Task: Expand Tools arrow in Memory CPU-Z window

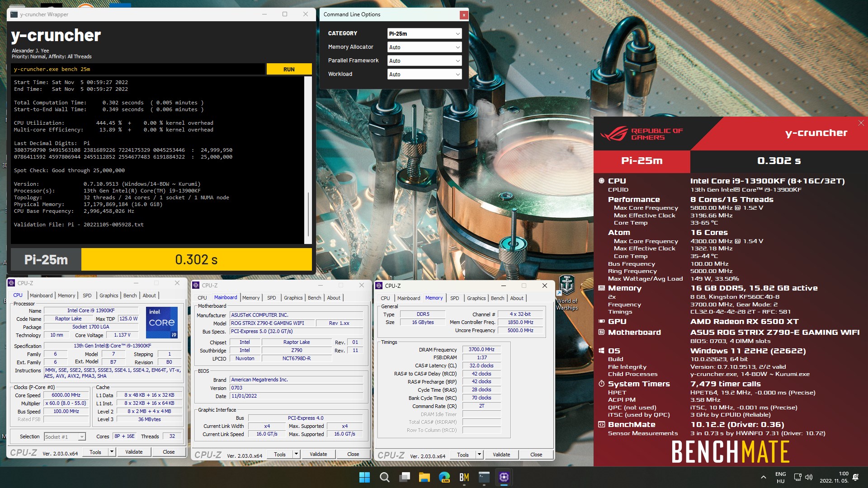Action: (x=479, y=455)
